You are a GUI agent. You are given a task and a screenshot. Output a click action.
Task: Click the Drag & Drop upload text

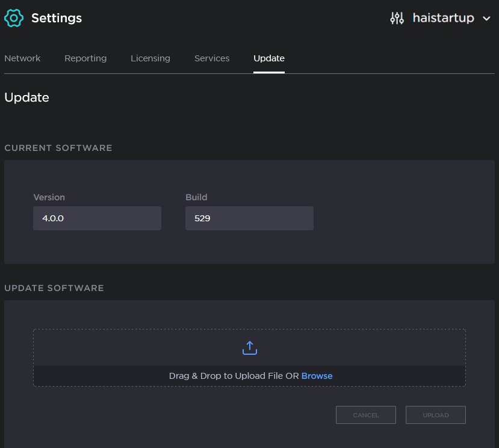[234, 376]
